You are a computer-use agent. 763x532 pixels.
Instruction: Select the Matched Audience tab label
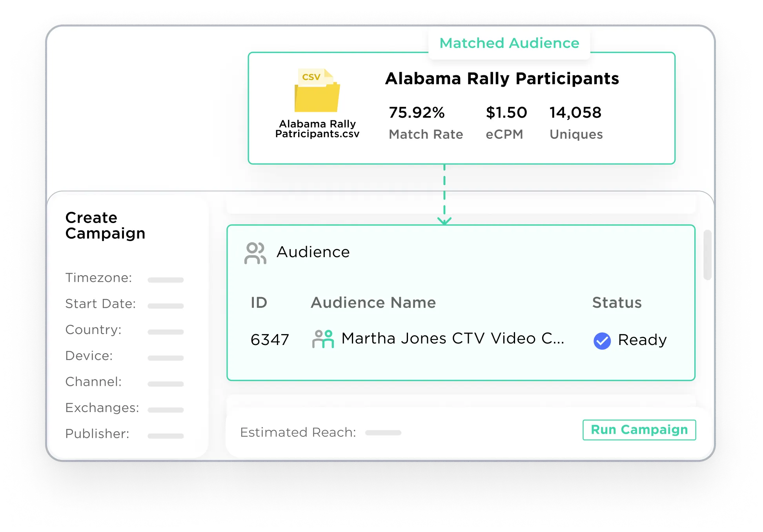(x=509, y=43)
